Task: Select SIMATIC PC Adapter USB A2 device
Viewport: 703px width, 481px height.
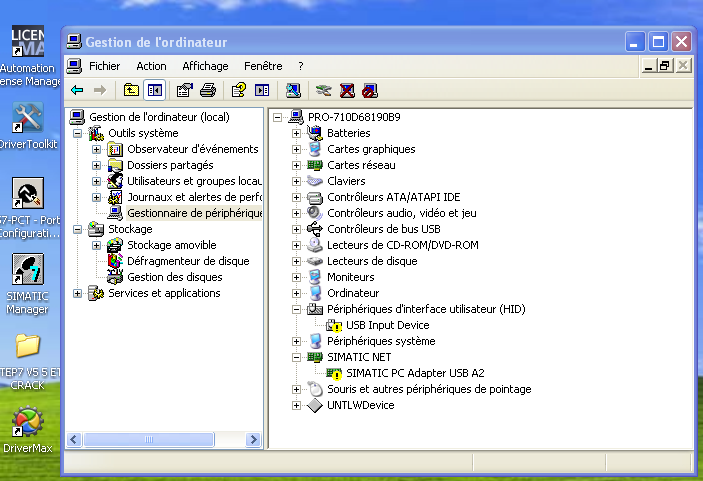Action: (415, 373)
